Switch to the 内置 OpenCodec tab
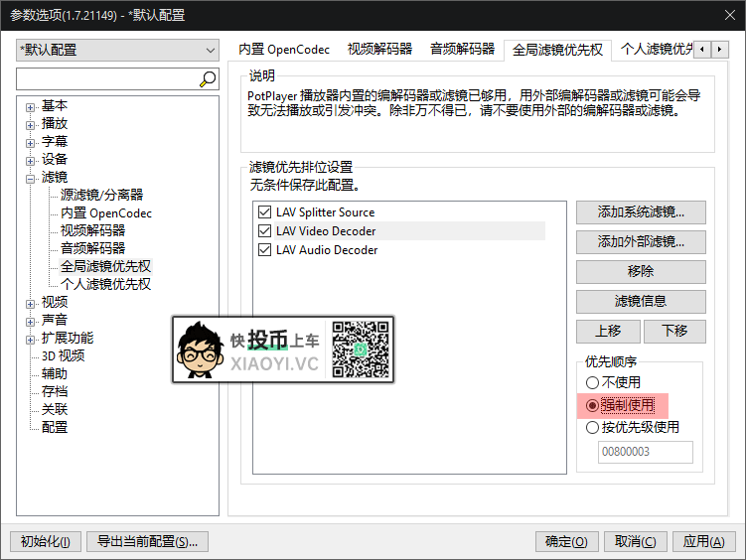 tap(284, 49)
